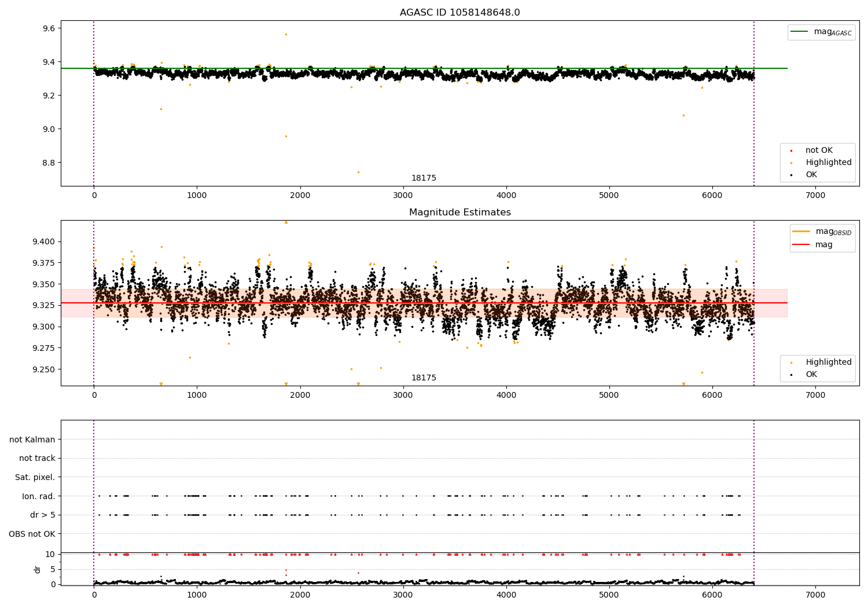Image resolution: width=868 pixels, height=608 pixels.
Task: Click the 4000 x-axis tick of bottom plot
Action: click(x=506, y=595)
